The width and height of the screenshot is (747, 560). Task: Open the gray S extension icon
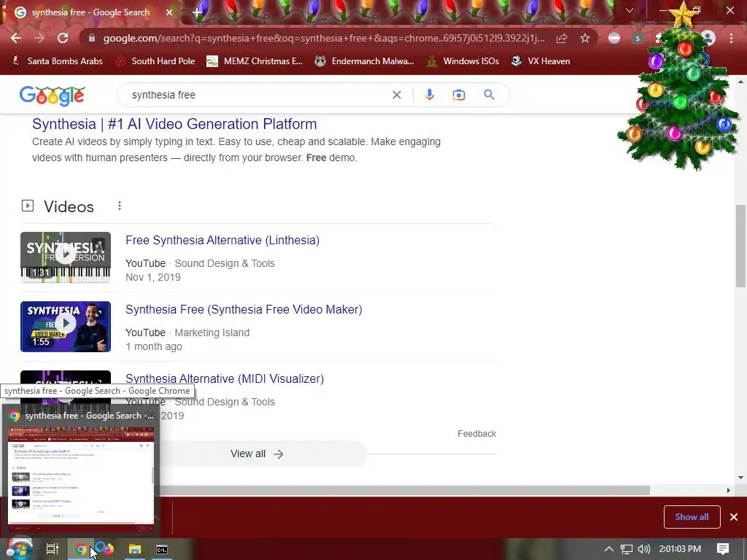[638, 38]
